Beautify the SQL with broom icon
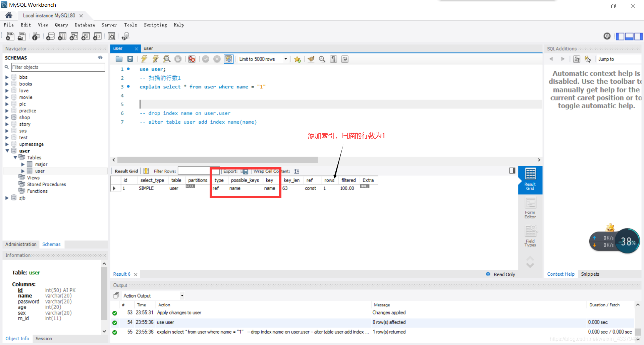Screen dimensions: 644x345 (x=311, y=59)
